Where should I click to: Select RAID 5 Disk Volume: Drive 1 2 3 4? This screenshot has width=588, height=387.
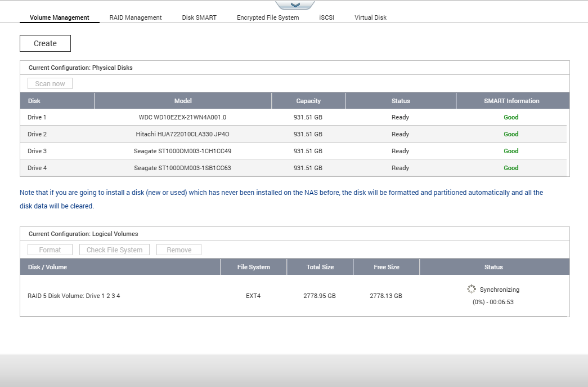pos(74,296)
